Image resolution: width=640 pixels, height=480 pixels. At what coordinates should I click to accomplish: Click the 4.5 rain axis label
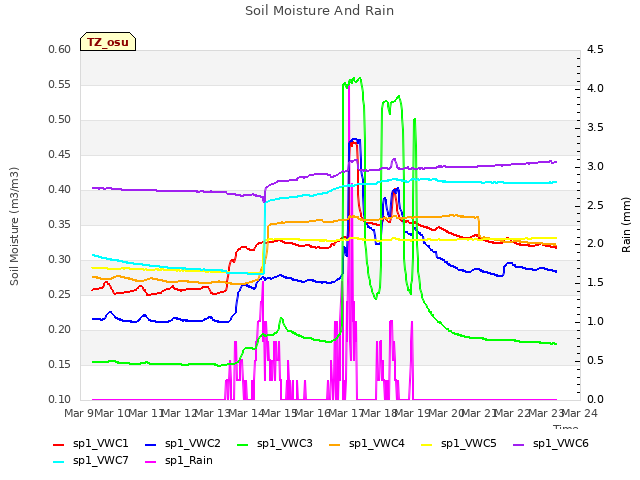coord(595,50)
